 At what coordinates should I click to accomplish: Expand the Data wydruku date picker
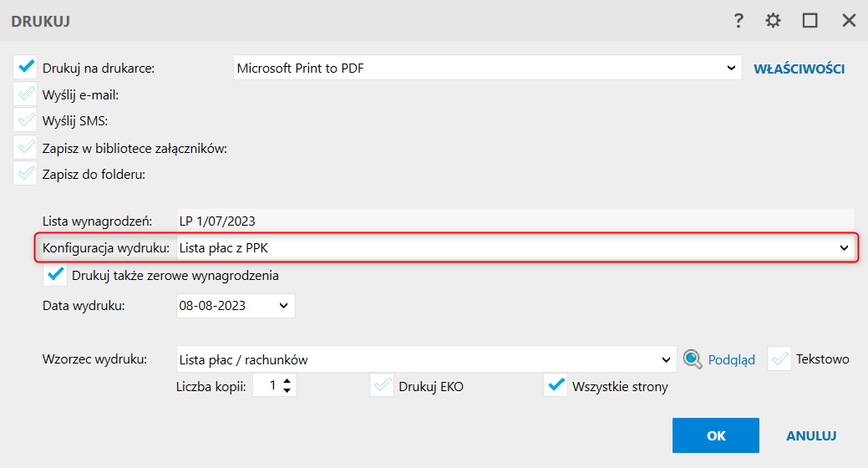click(283, 306)
